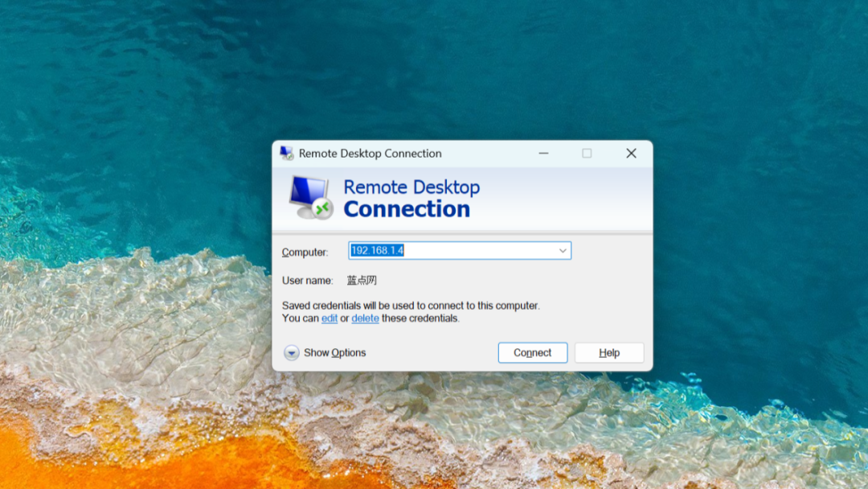Click the user name 蓝点网 text
This screenshot has width=868, height=489.
point(362,280)
